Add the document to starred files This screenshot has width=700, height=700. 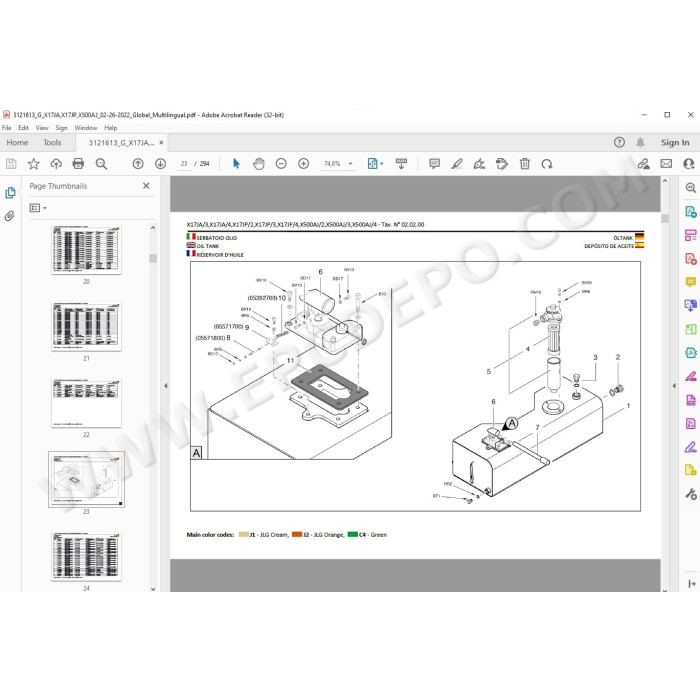(33, 164)
